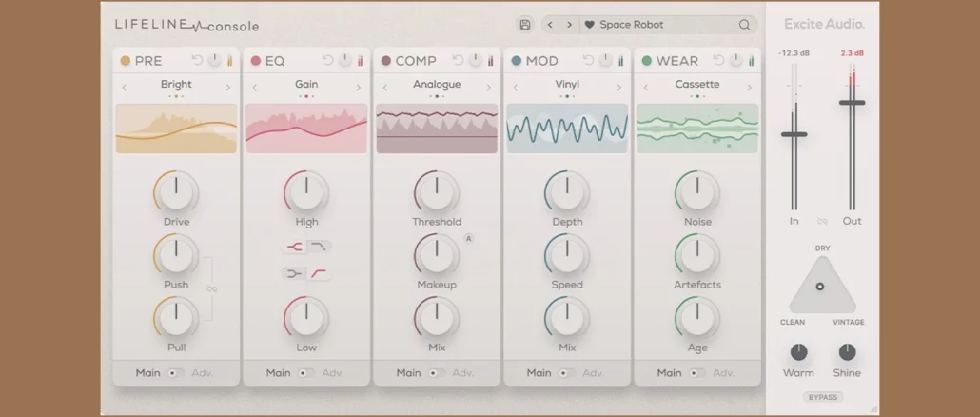Image resolution: width=980 pixels, height=417 pixels.
Task: Open preset search magnifier icon
Action: tap(744, 25)
